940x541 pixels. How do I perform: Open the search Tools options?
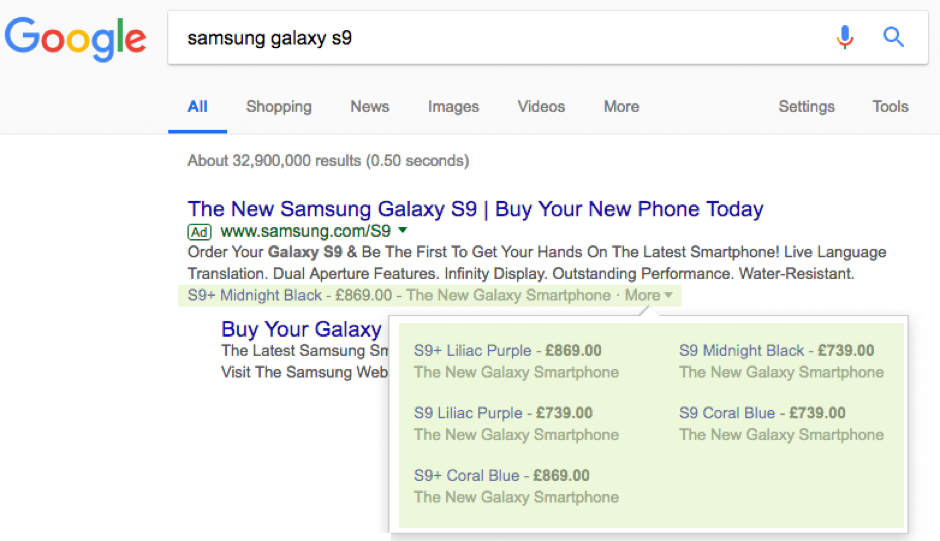(890, 107)
